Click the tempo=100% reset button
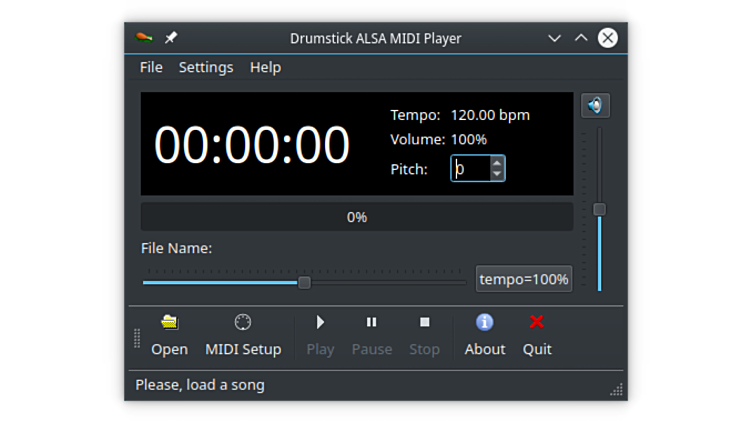 click(523, 279)
